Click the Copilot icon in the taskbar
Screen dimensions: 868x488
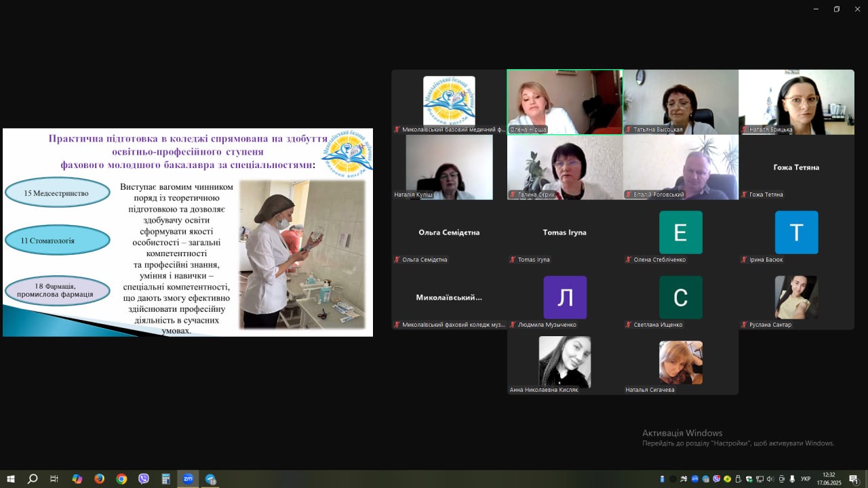click(77, 479)
